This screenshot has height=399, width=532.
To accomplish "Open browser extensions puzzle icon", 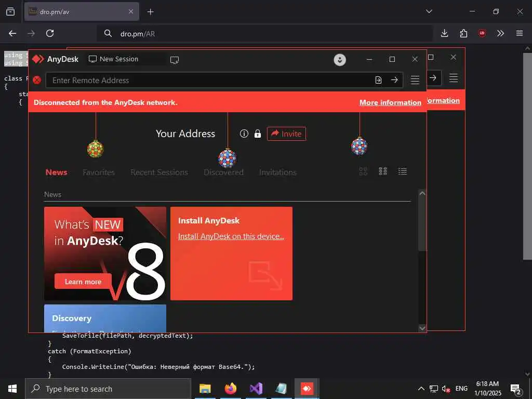I will point(463,33).
